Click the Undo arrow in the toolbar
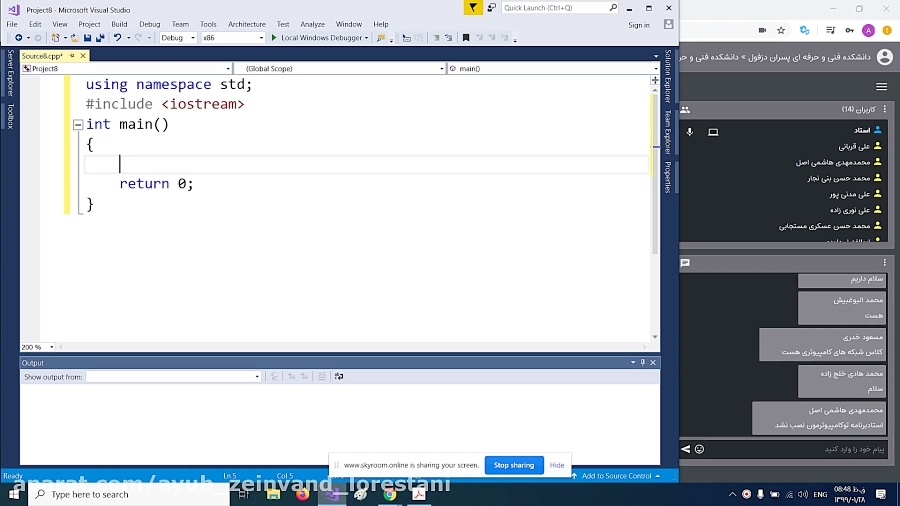Screen dimensions: 900x506 pos(117,38)
